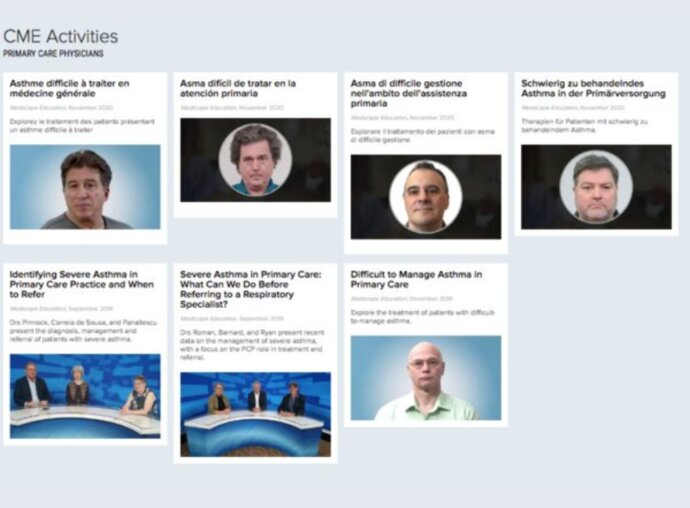Screen dimensions: 690x508
Task: Click the 'Explore the treatment of patients' description
Action: [423, 317]
